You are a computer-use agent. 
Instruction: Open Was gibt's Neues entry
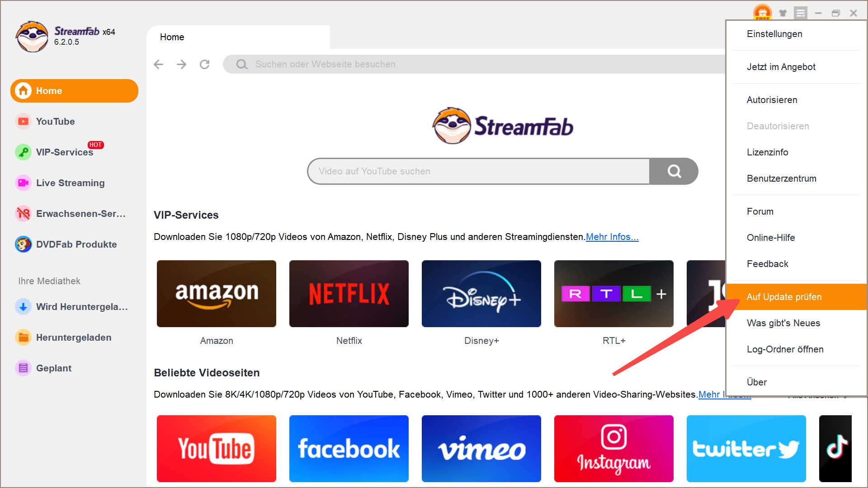(x=797, y=323)
